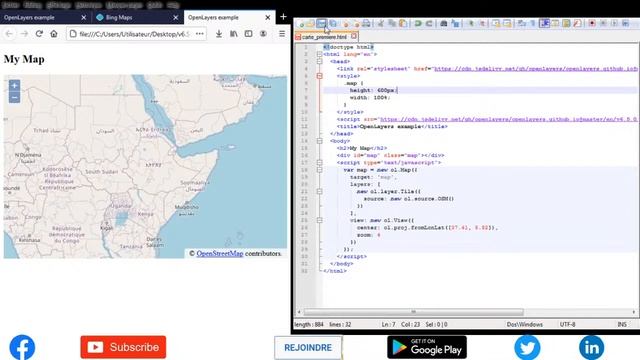Click the green Undo arrow icon

tap(418, 24)
